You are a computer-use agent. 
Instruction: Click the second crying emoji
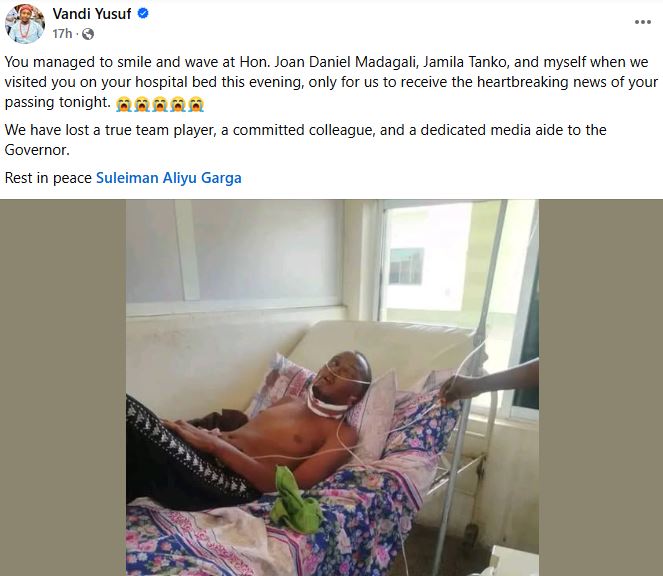[x=142, y=104]
